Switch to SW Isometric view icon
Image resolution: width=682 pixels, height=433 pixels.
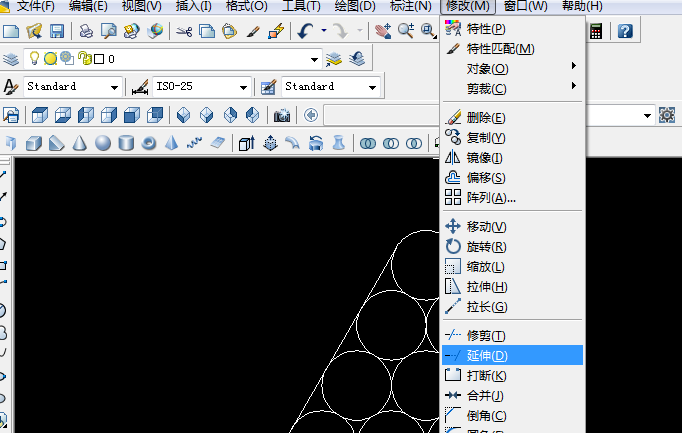click(x=184, y=115)
